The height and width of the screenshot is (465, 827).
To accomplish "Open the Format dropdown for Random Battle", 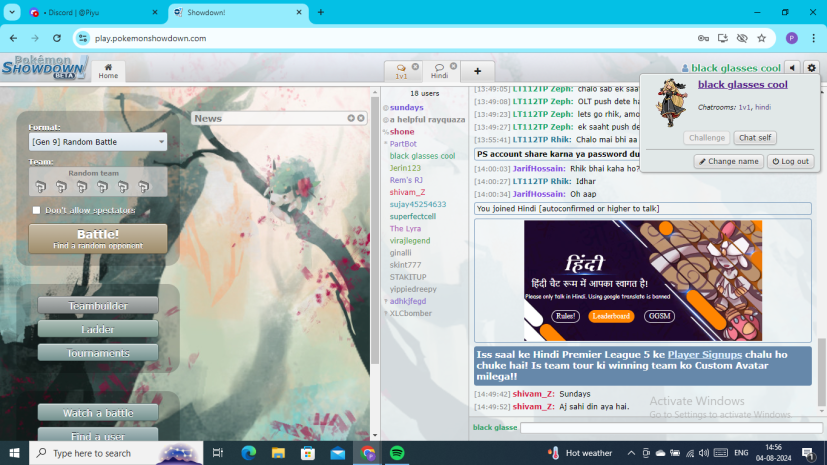I will [98, 142].
